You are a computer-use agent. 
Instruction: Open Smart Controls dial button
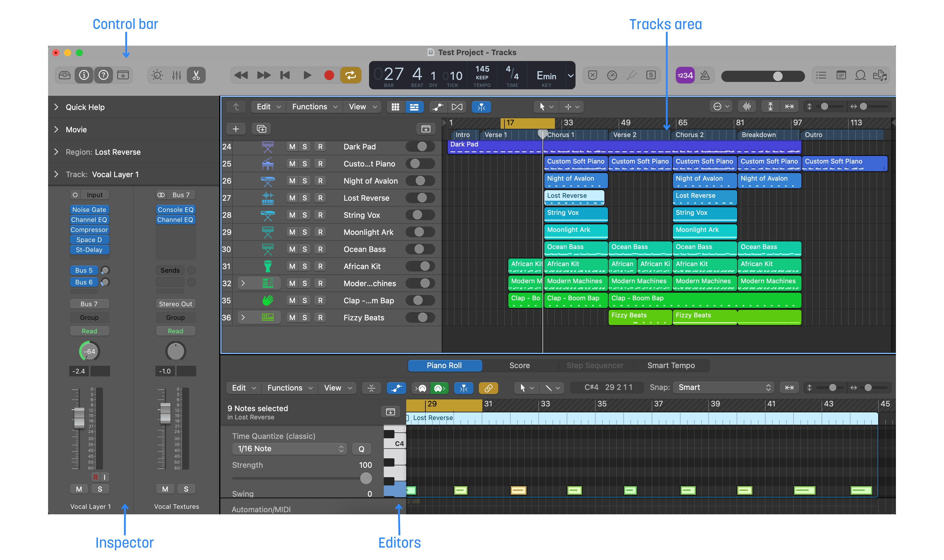(157, 75)
